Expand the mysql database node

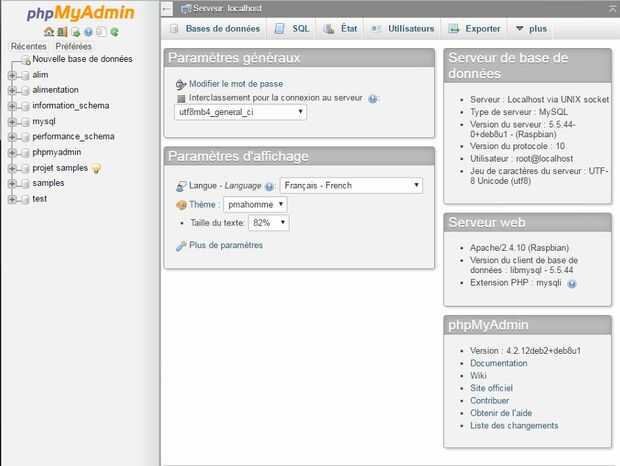12,122
